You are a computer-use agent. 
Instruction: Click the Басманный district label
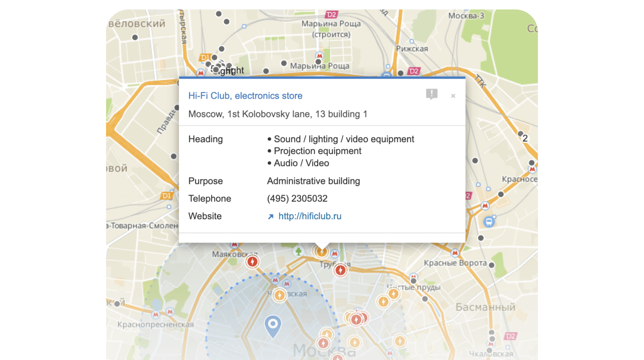(x=485, y=307)
